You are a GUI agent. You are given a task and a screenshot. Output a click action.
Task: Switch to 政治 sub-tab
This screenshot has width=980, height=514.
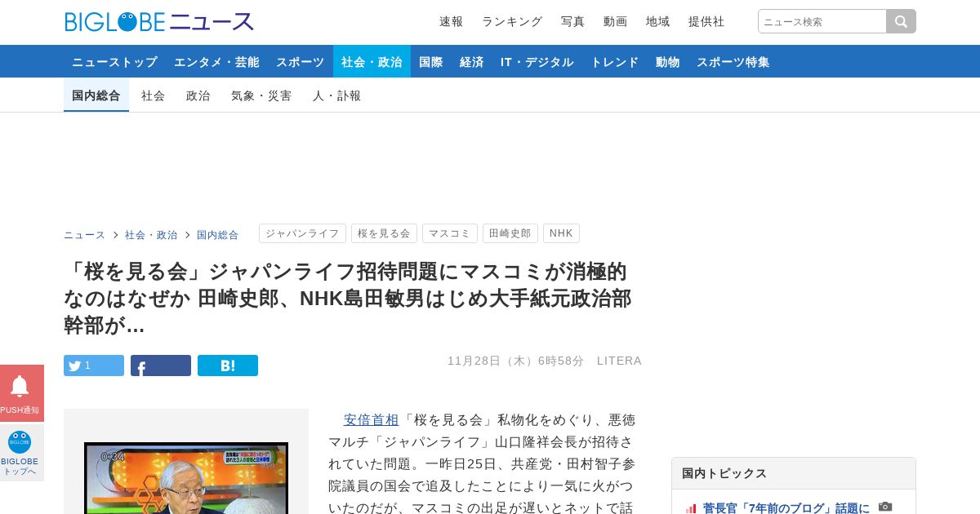pos(198,95)
